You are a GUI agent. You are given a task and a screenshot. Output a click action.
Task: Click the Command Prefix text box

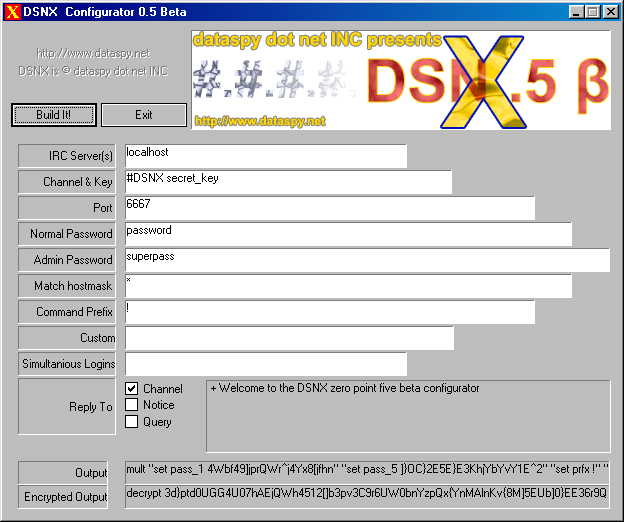pyautogui.click(x=329, y=312)
